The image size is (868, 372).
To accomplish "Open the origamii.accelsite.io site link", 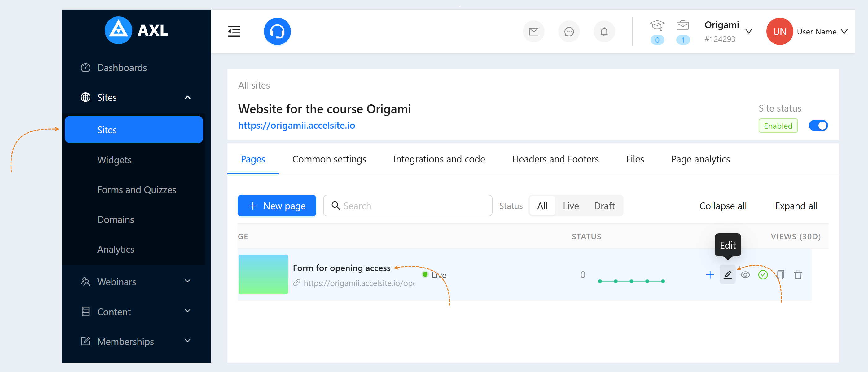I will coord(296,125).
